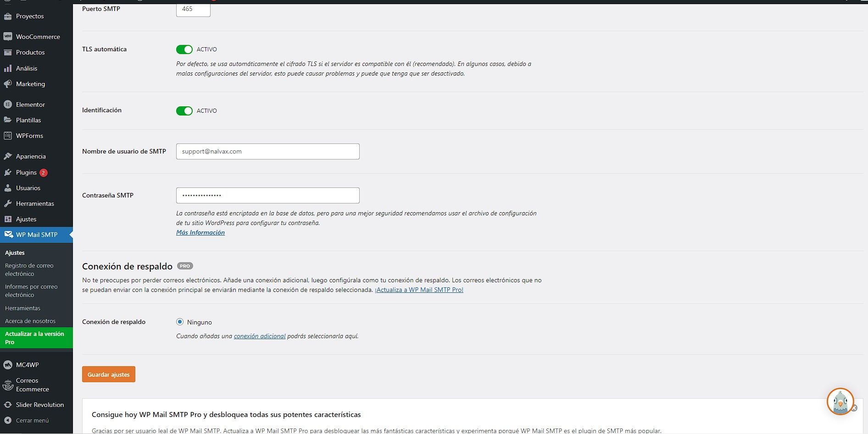The width and height of the screenshot is (868, 434).
Task: Click the Plugins plug icon
Action: tap(8, 172)
